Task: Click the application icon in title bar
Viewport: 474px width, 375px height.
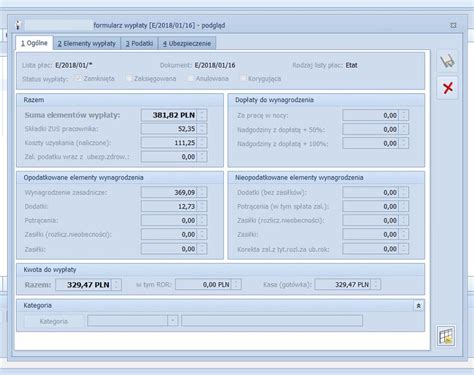Action: click(x=19, y=25)
